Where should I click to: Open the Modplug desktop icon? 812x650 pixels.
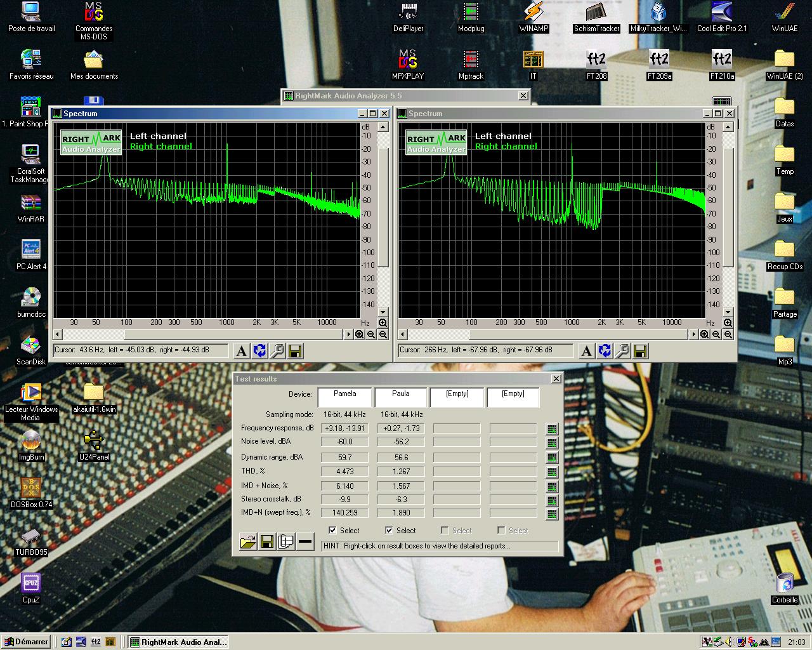coord(471,17)
